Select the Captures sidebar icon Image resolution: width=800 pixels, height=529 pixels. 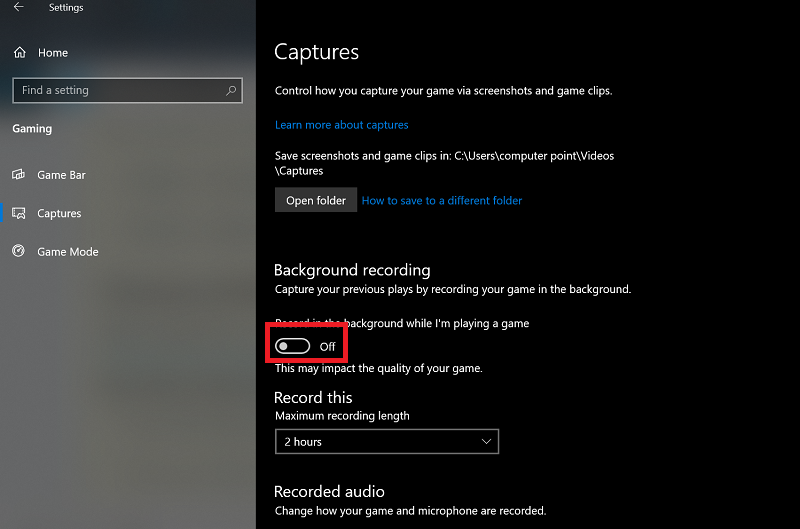[x=18, y=213]
